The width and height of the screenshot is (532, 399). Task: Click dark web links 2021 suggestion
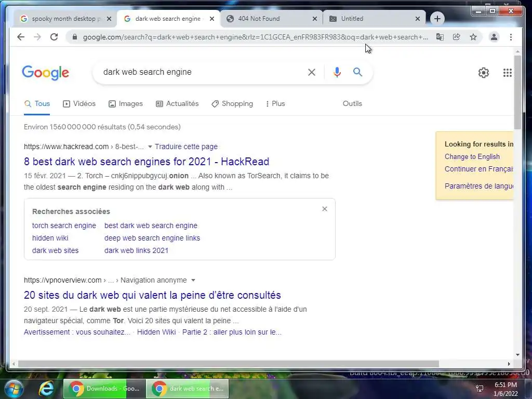coord(137,251)
